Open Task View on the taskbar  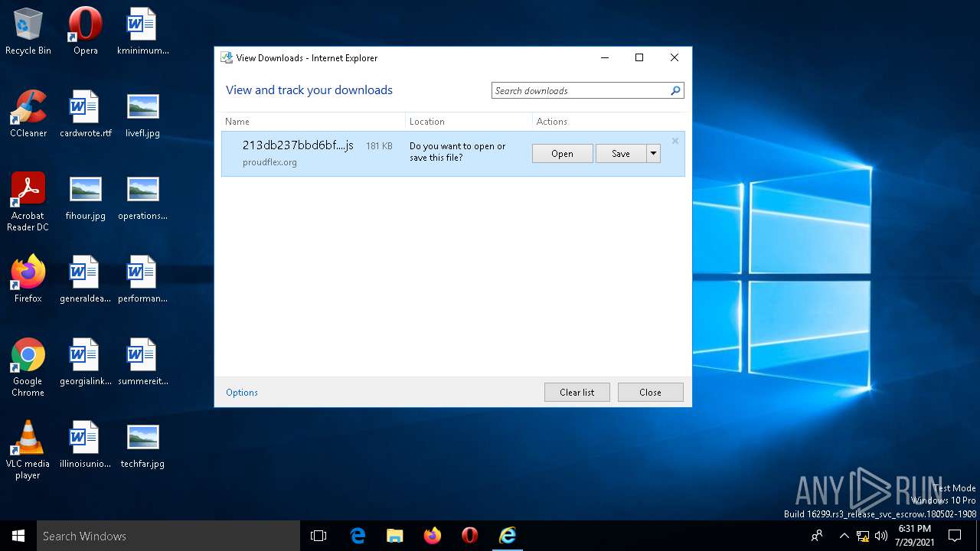[318, 536]
